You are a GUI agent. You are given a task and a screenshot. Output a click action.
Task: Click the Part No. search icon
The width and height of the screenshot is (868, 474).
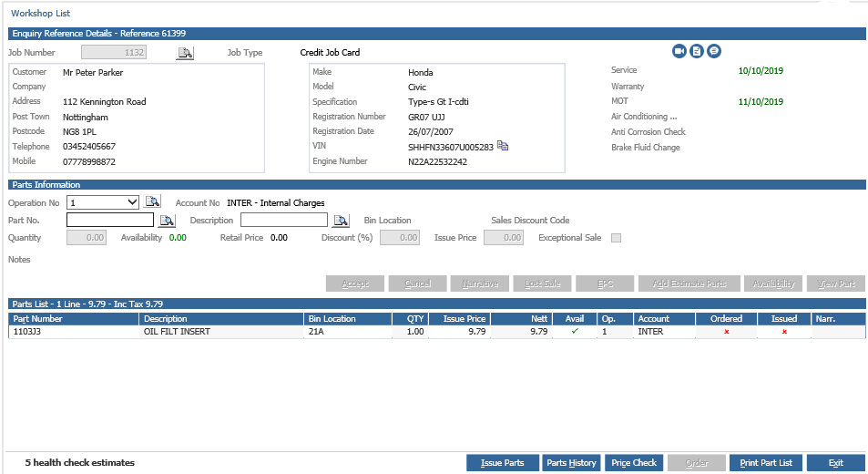(x=167, y=221)
